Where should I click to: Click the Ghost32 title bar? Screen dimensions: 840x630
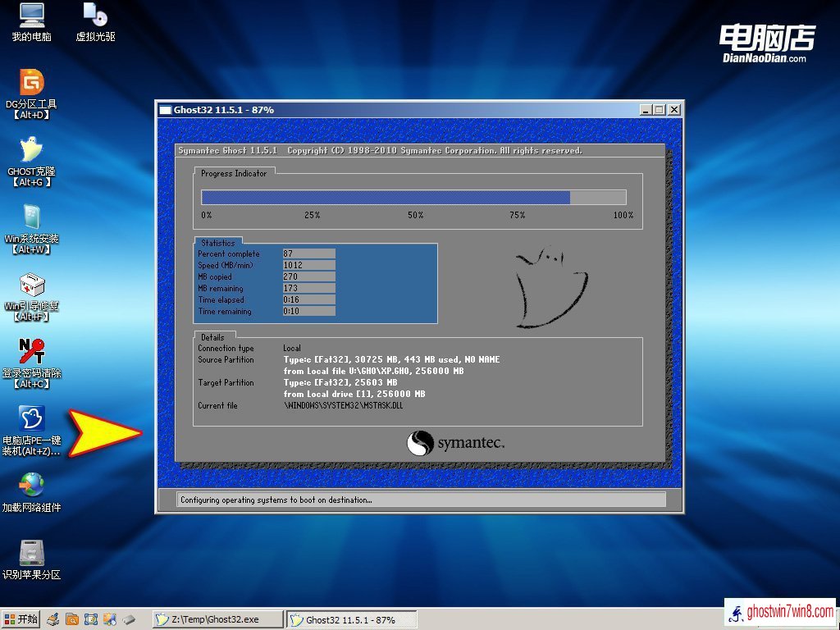[394, 110]
